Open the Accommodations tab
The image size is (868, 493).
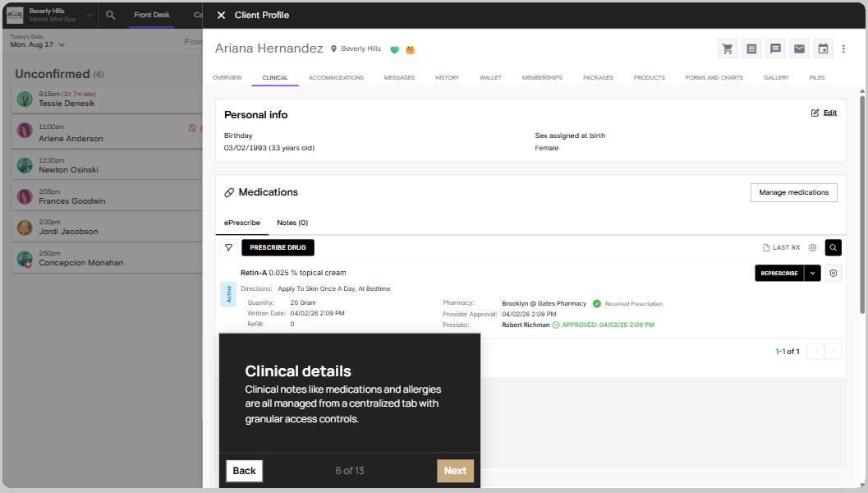coord(336,77)
